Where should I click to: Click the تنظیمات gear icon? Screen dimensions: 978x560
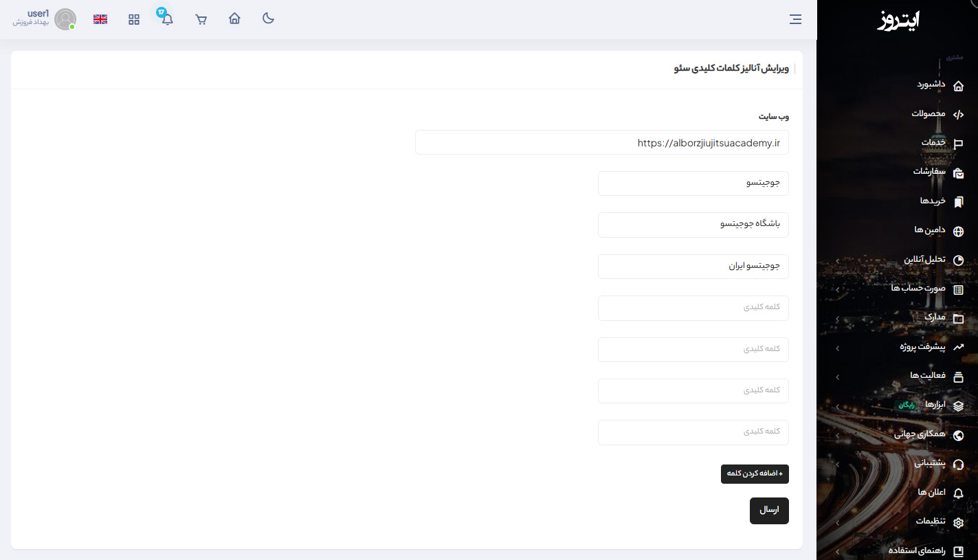(959, 522)
